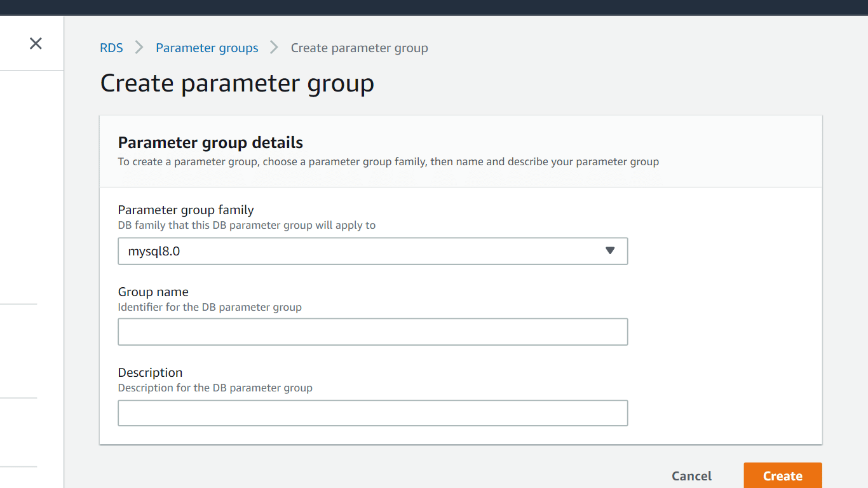868x488 pixels.
Task: Navigate to RDS via the breadcrumb
Action: click(x=111, y=48)
